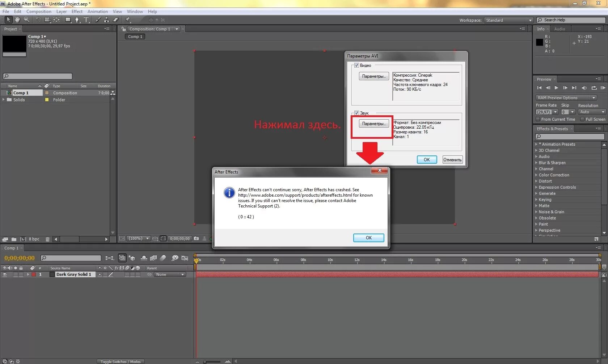Switch to the Audio panel tab

[x=560, y=29]
